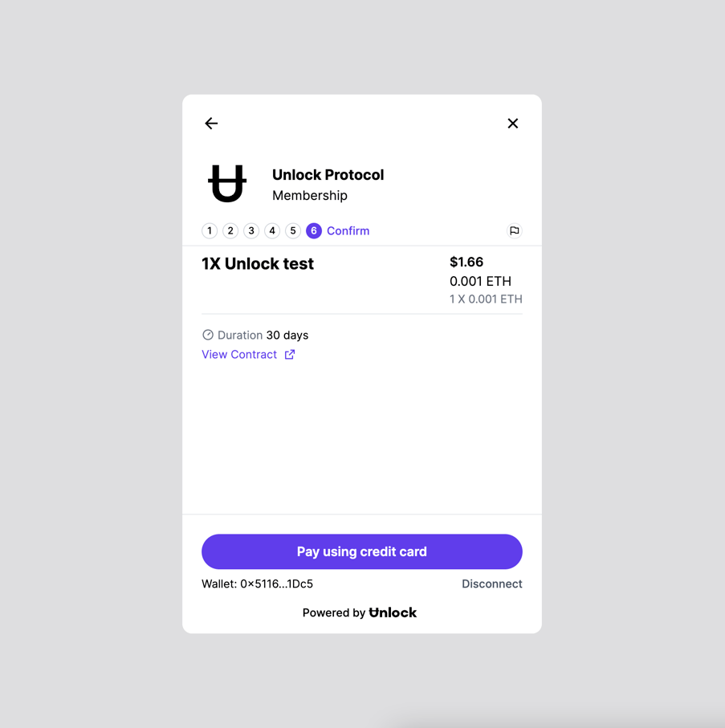Pay using credit card button
725x728 pixels.
pyautogui.click(x=362, y=551)
